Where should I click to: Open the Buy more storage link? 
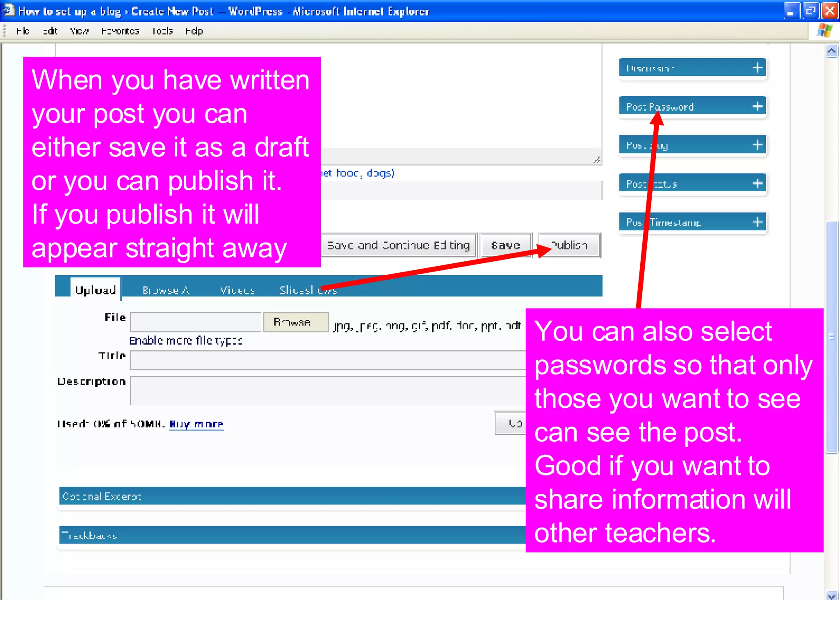tap(196, 424)
